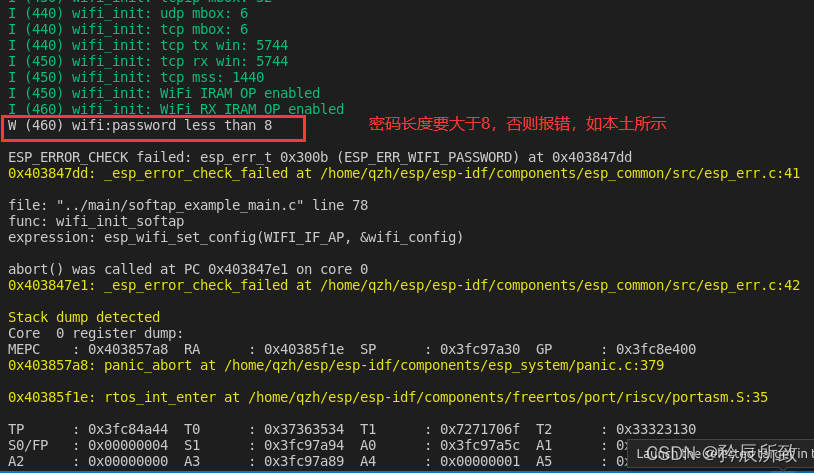Screen dimensions: 814x473
Task: Click the ESP_ERROR_CHECK failed error line
Action: [x=320, y=157]
